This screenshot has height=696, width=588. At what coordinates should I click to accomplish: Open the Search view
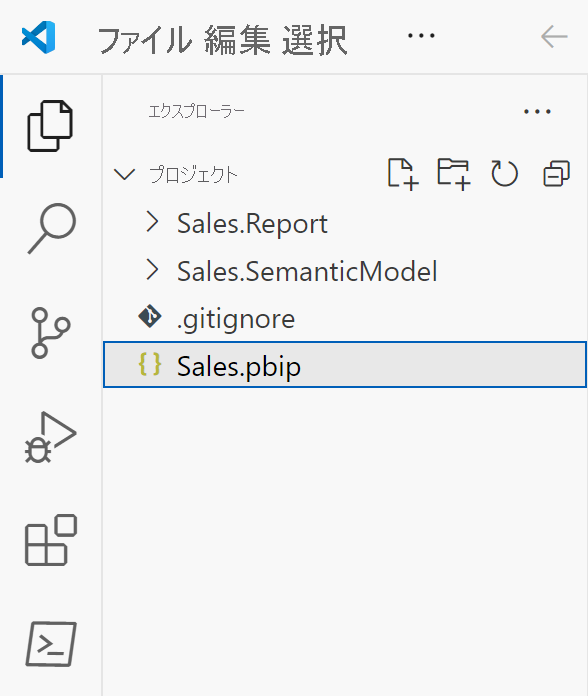pyautogui.click(x=51, y=229)
